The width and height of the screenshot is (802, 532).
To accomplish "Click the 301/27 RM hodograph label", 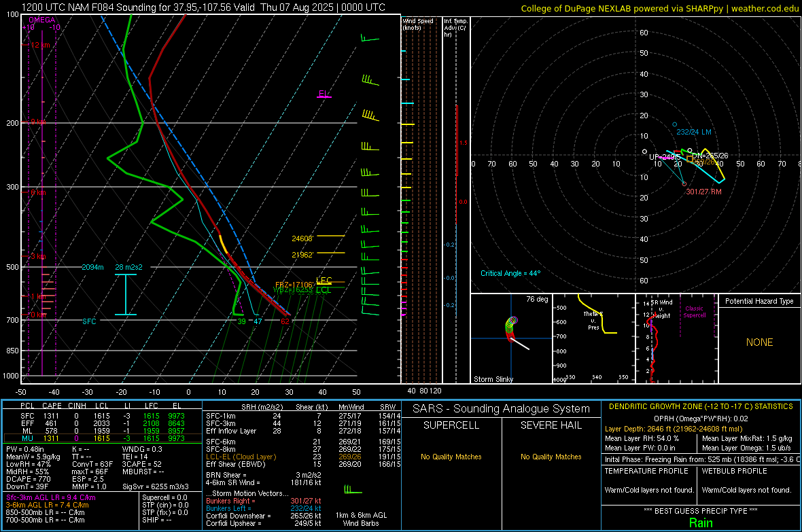I will click(x=704, y=192).
